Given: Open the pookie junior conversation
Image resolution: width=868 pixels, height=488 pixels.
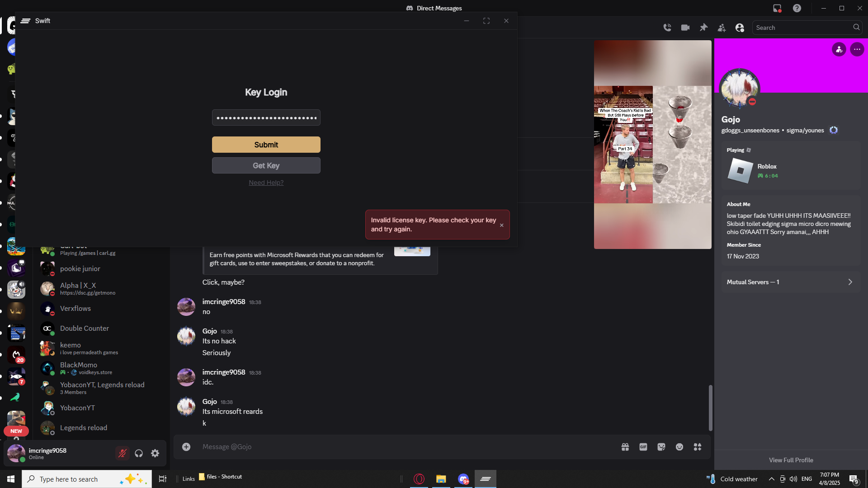Looking at the screenshot, I should point(80,269).
